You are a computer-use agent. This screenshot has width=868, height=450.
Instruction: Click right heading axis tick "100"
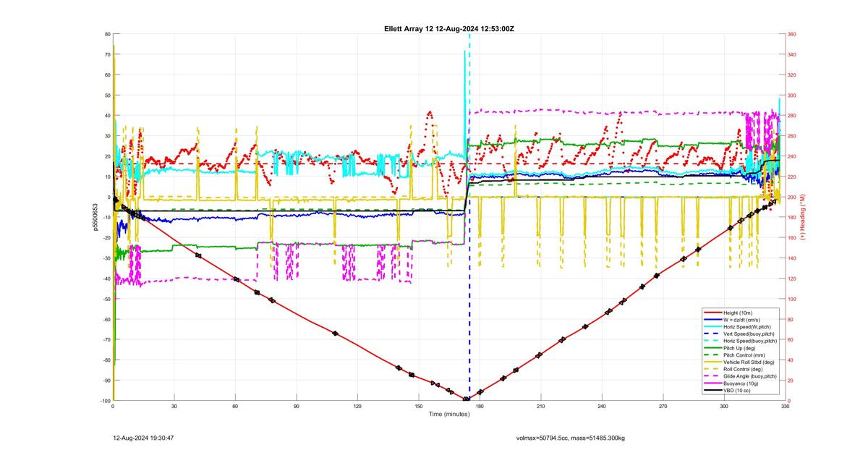[792, 299]
